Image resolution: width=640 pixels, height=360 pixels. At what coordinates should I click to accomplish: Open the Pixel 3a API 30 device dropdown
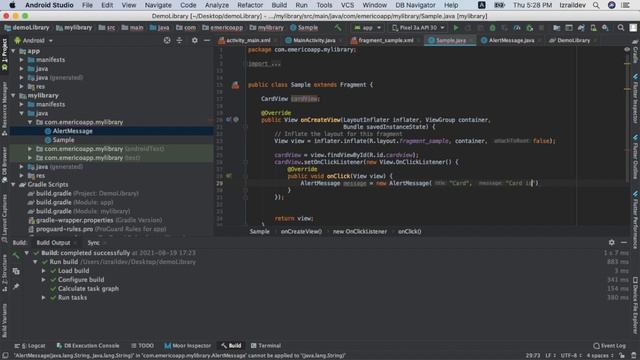point(418,28)
